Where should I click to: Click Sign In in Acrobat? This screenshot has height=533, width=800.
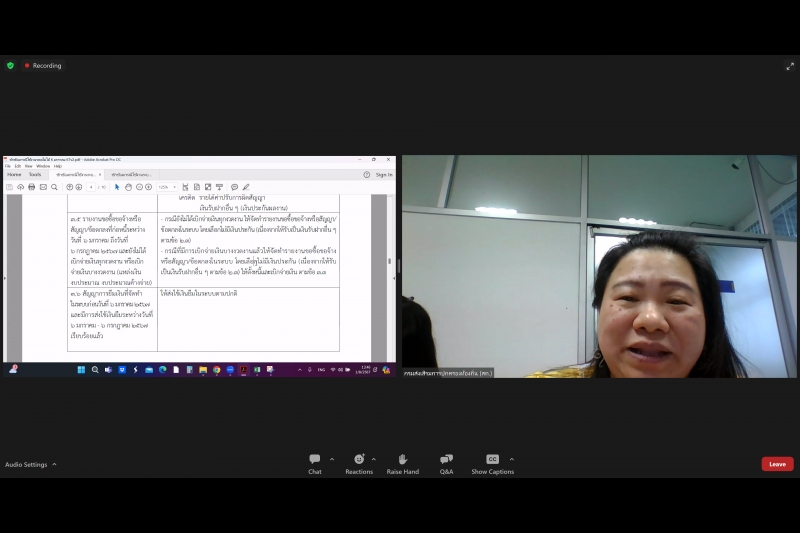[384, 174]
